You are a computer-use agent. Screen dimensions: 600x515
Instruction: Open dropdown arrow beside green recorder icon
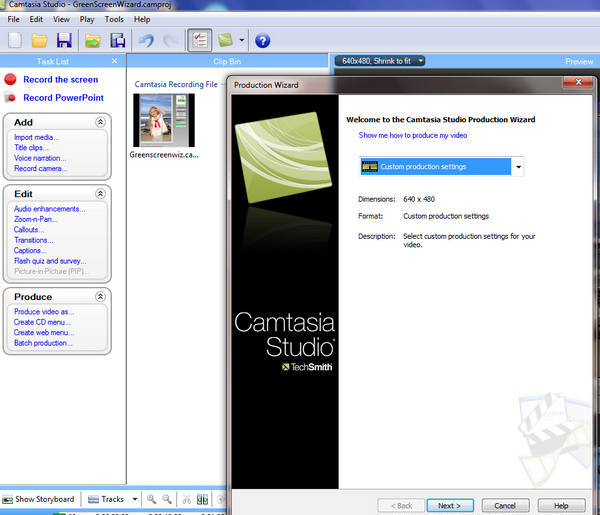242,40
